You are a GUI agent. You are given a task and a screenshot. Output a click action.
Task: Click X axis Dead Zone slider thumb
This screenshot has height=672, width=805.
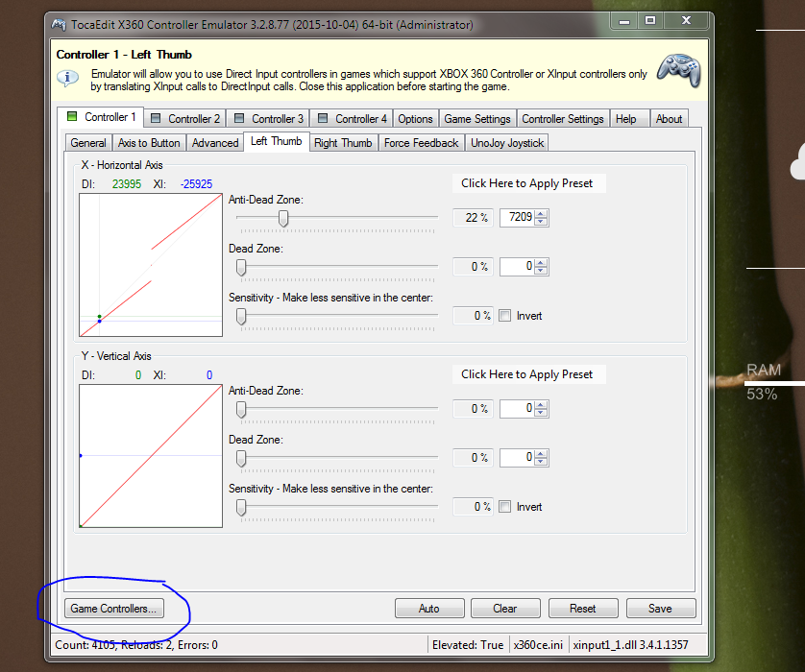point(241,267)
